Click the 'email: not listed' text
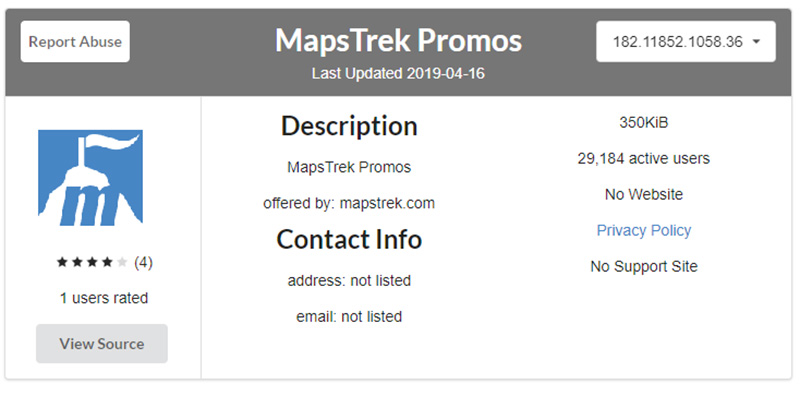Image resolution: width=800 pixels, height=396 pixels. pyautogui.click(x=349, y=316)
